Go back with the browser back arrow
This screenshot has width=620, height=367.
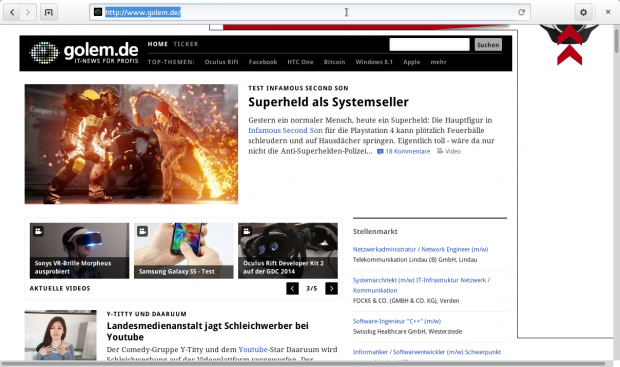[12, 12]
